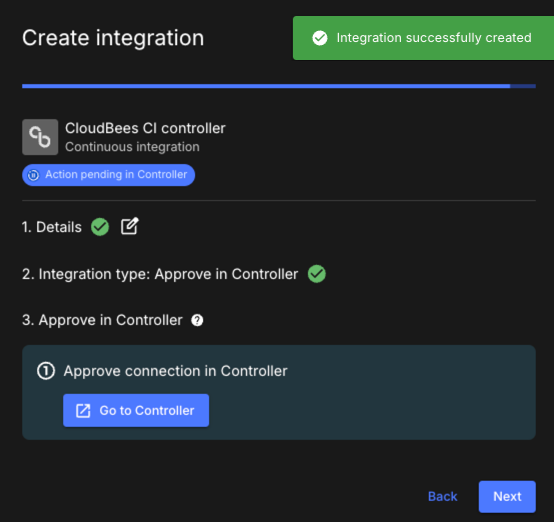Screen dimensions: 555x522
Task: Click the blue progress bar
Action: 279,86
